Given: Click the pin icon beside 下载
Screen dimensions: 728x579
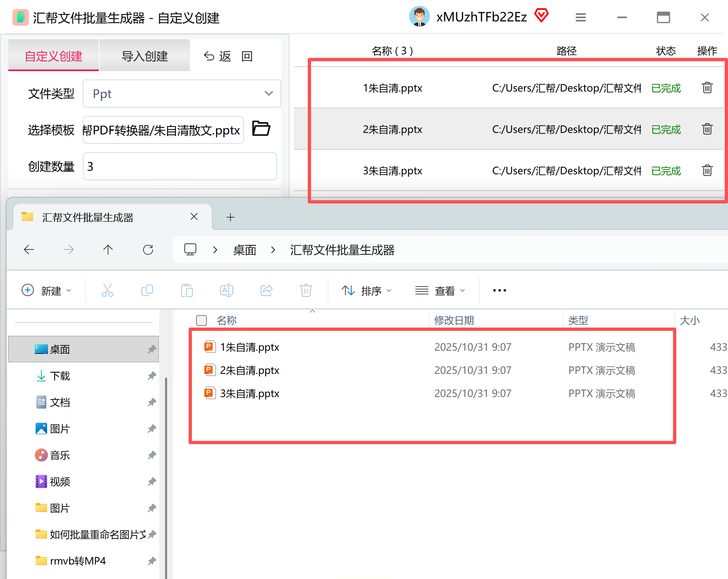Looking at the screenshot, I should [x=152, y=376].
